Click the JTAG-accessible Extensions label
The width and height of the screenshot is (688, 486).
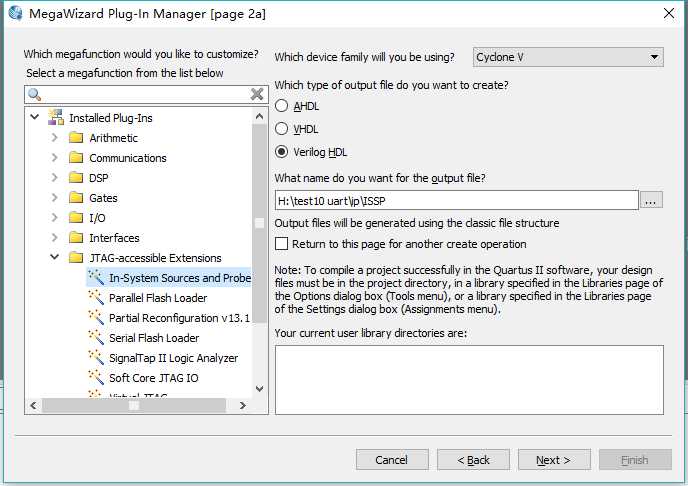(155, 258)
